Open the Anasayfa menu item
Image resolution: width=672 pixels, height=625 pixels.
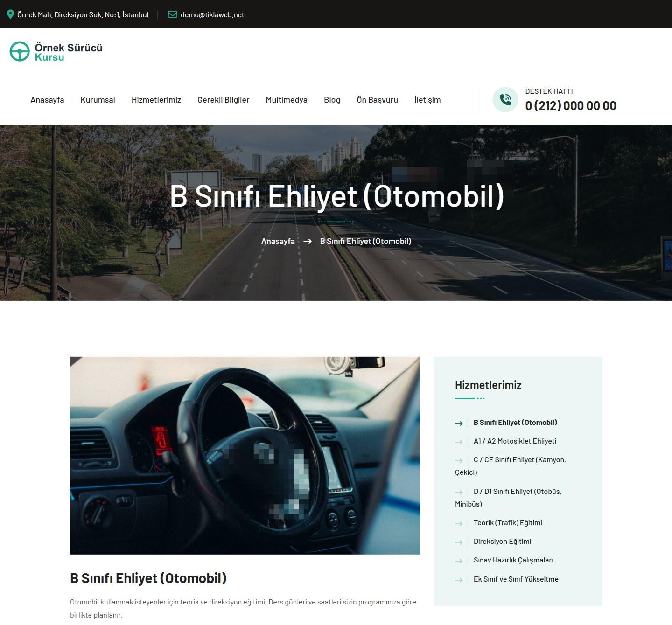click(x=47, y=100)
